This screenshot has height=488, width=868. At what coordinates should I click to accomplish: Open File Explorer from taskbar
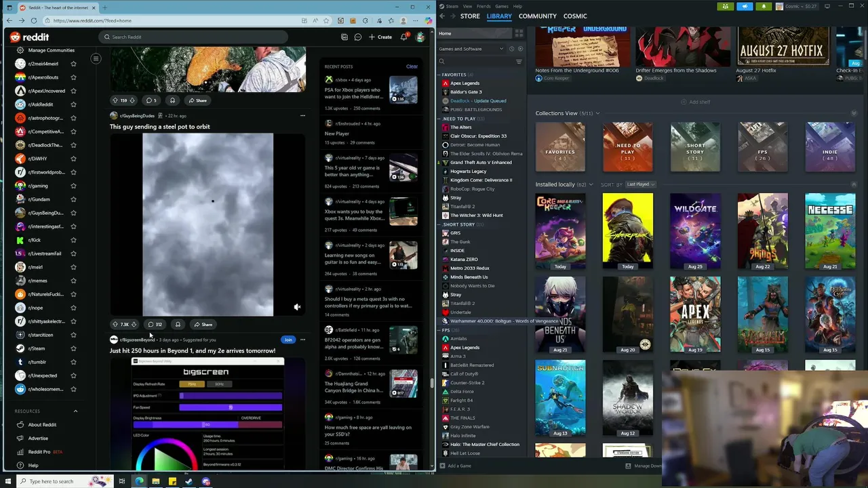[x=155, y=481]
